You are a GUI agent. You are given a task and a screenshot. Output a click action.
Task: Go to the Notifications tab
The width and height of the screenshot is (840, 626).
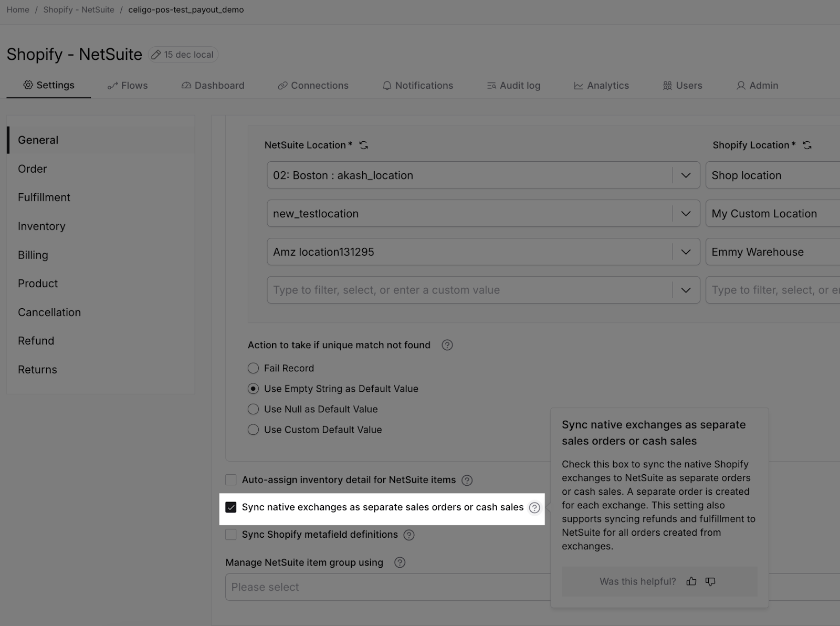tap(418, 86)
